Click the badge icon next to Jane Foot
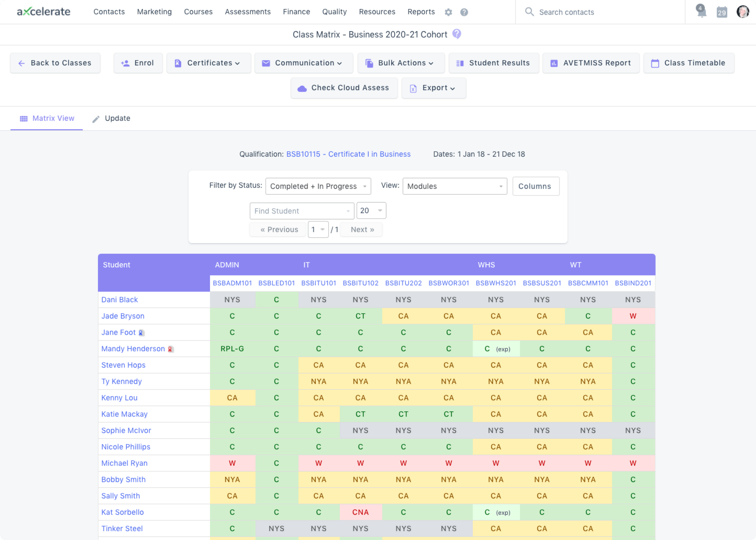This screenshot has height=540, width=756. click(x=141, y=333)
